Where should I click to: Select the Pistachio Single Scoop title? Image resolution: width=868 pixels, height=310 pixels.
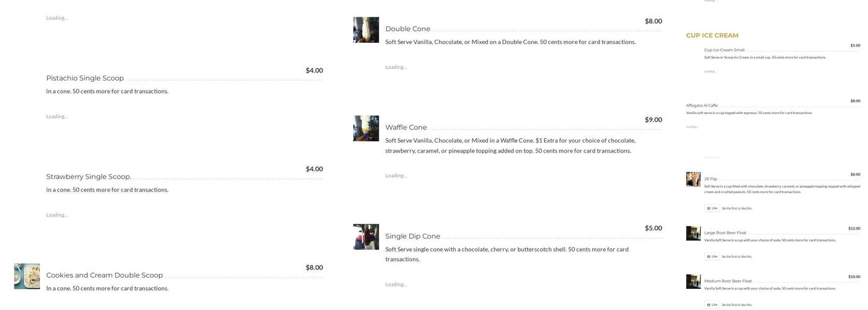(x=85, y=78)
